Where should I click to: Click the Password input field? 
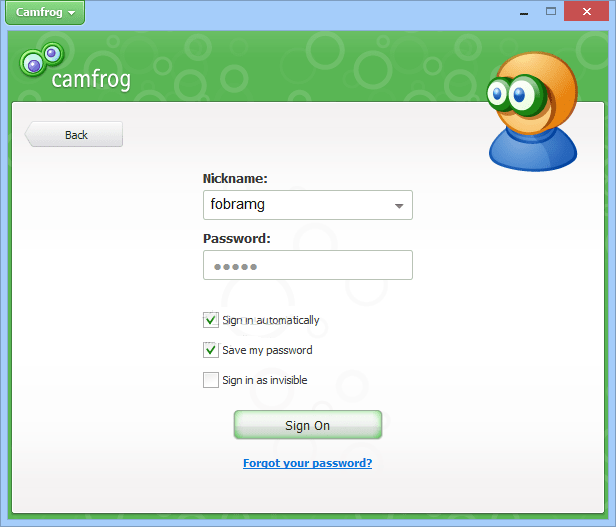pos(308,265)
